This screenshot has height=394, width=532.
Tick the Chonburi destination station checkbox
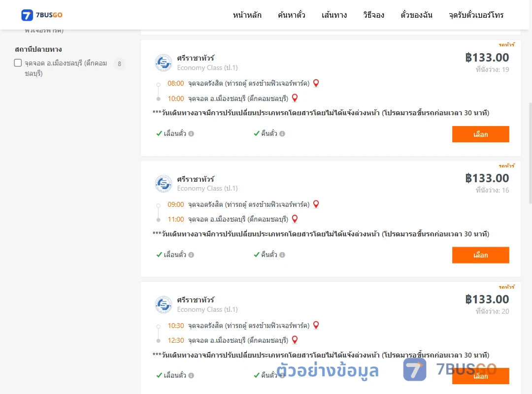point(18,63)
